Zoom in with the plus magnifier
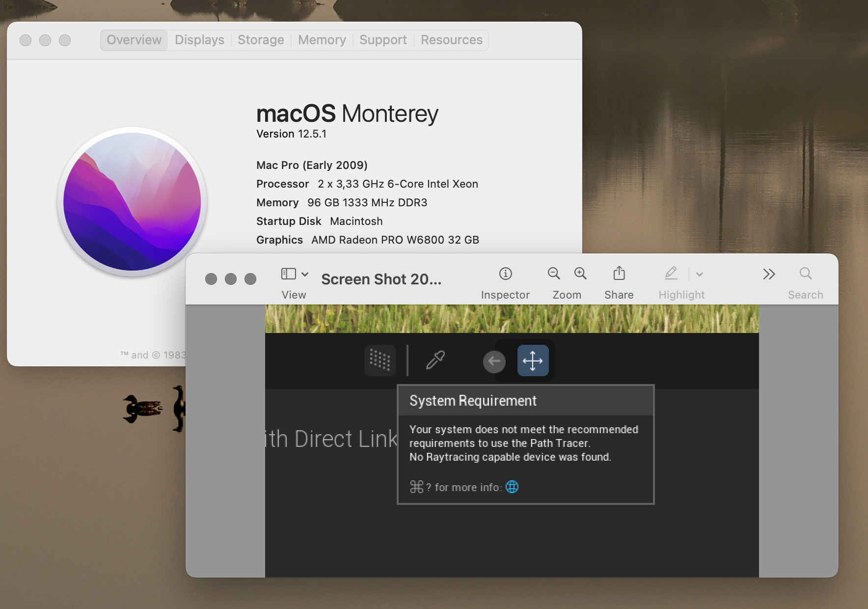 [x=580, y=274]
